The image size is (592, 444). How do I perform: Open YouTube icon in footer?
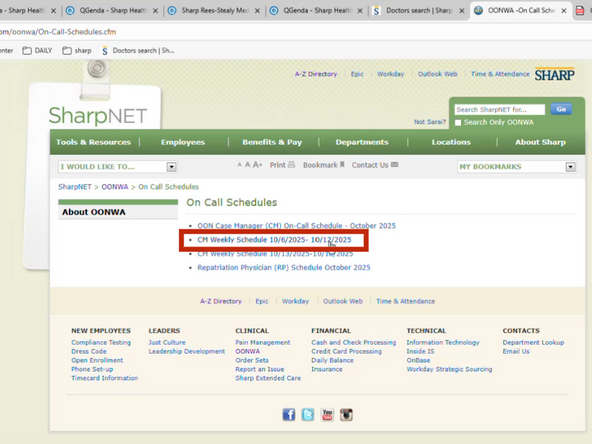pos(327,415)
